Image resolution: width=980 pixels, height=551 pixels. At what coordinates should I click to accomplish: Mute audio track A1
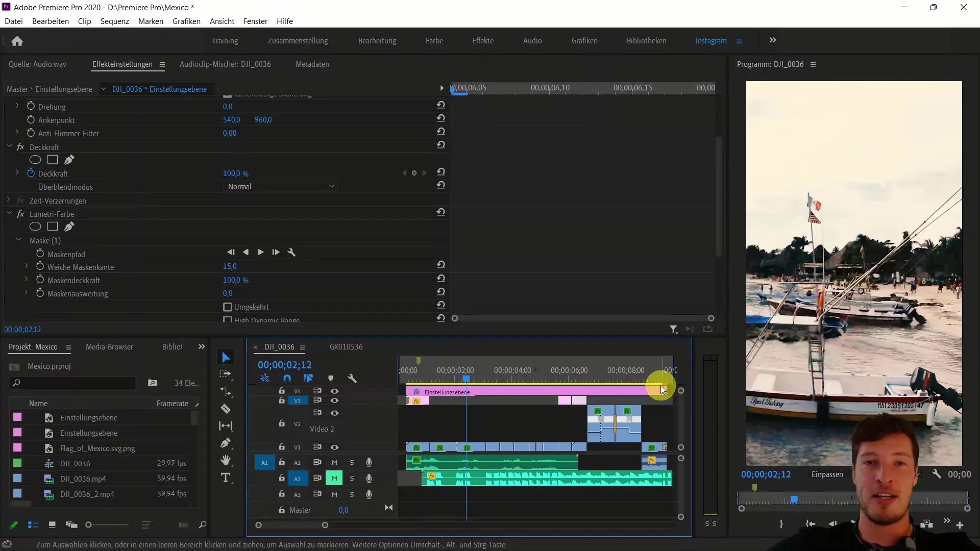point(334,462)
